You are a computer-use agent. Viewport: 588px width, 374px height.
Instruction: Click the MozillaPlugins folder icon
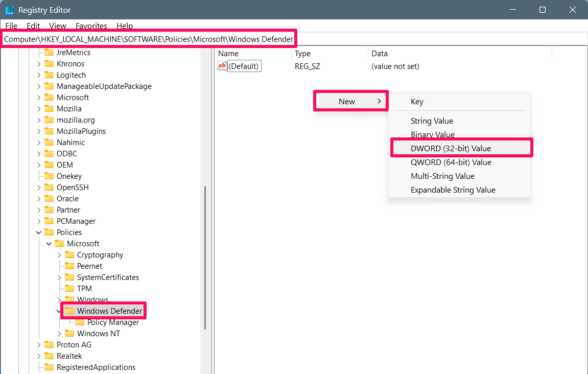49,131
